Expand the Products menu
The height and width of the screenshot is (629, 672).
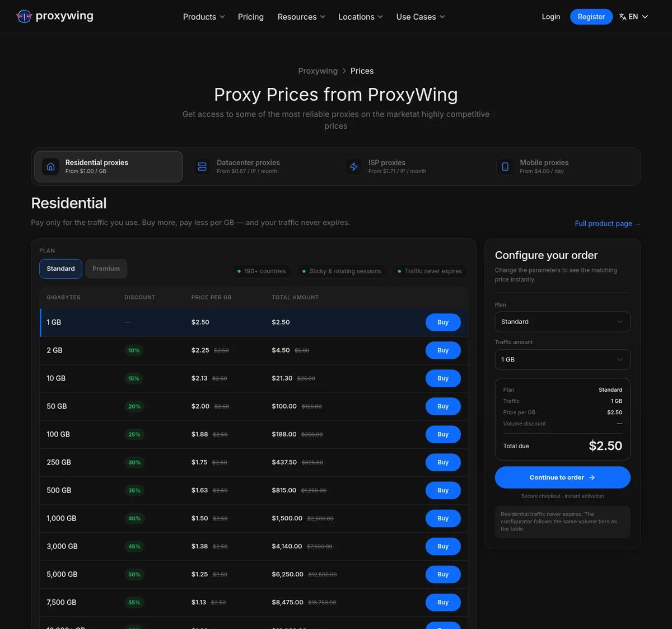pos(204,17)
